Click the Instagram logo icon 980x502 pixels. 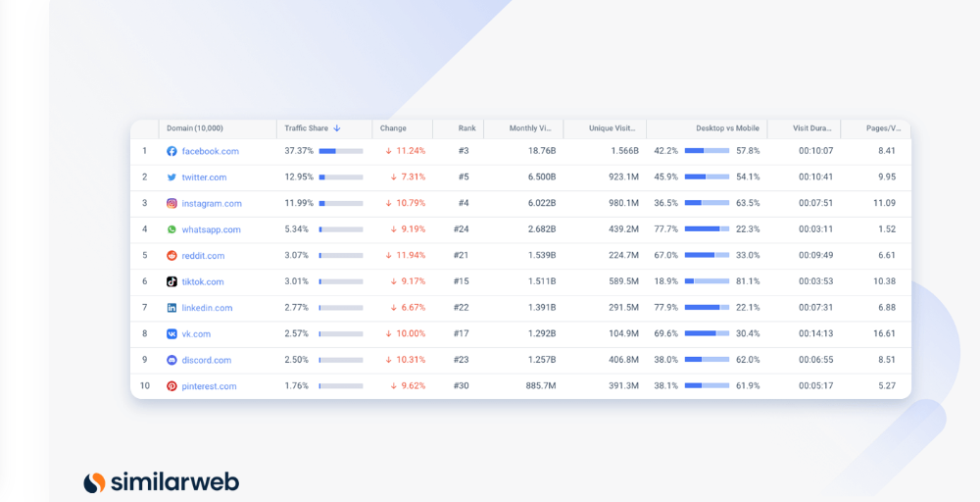(x=171, y=203)
